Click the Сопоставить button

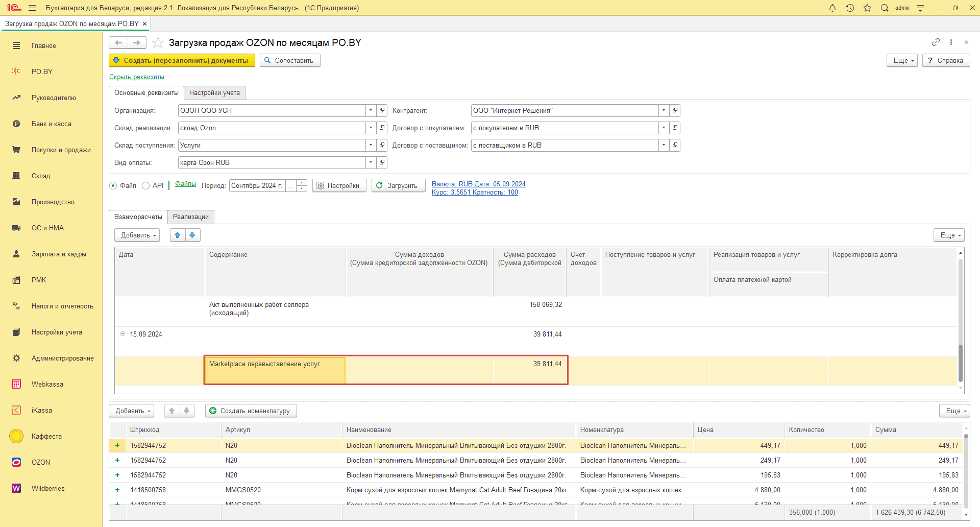[x=290, y=60]
